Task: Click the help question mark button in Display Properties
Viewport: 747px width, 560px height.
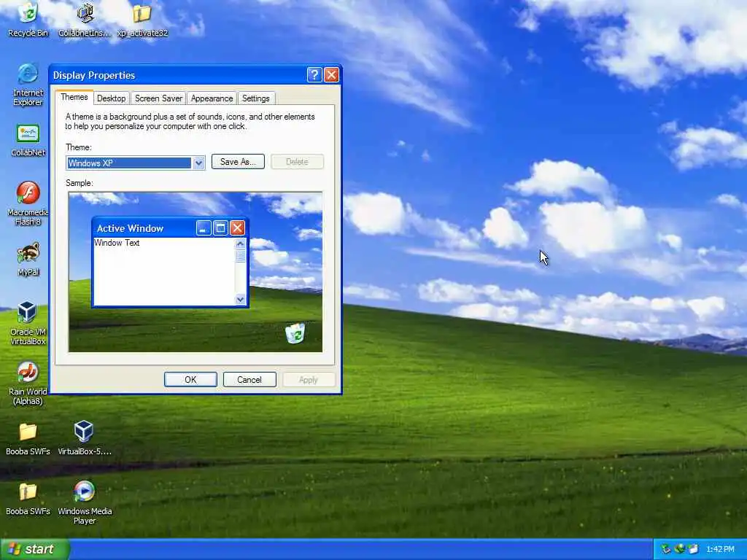Action: coord(314,75)
